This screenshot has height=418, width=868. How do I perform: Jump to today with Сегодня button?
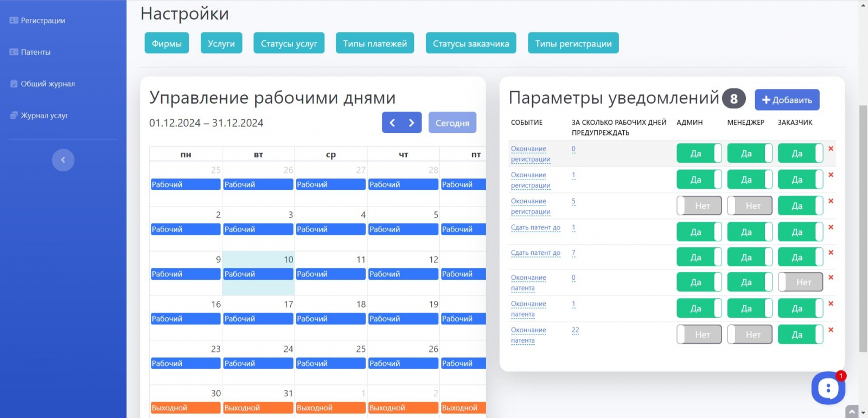click(452, 123)
